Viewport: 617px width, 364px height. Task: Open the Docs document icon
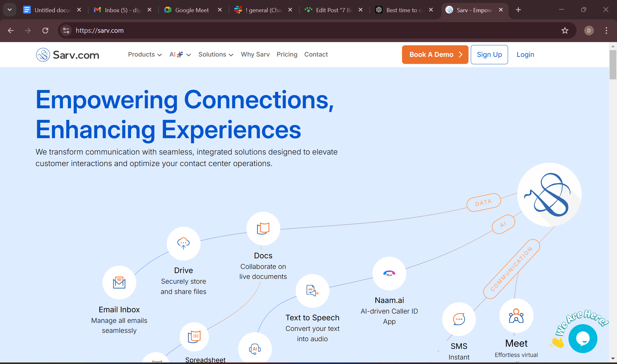point(263,229)
